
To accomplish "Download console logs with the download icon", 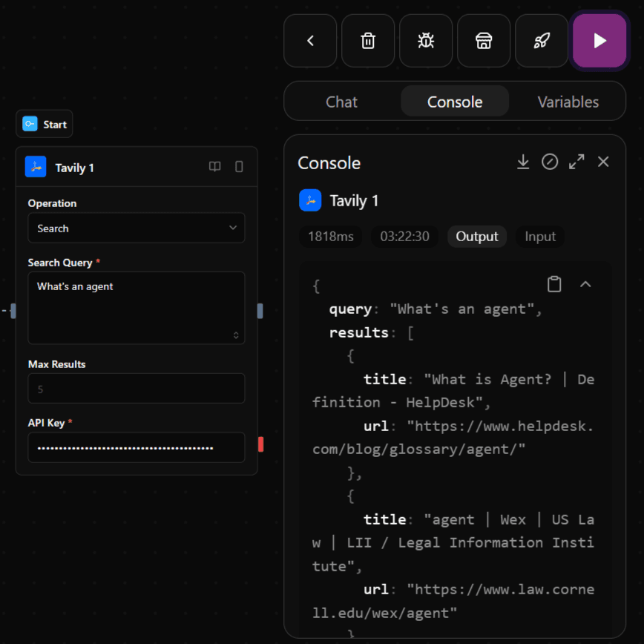I will point(523,162).
